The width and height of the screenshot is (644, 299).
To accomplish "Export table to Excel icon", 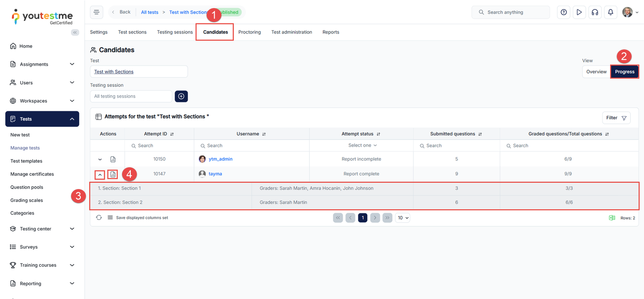I will (612, 218).
